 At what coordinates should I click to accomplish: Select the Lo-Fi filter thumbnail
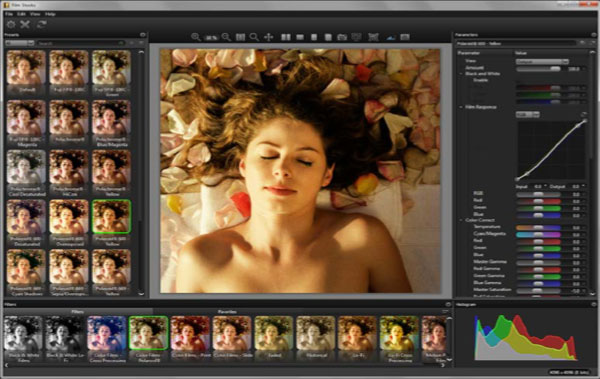coord(357,333)
